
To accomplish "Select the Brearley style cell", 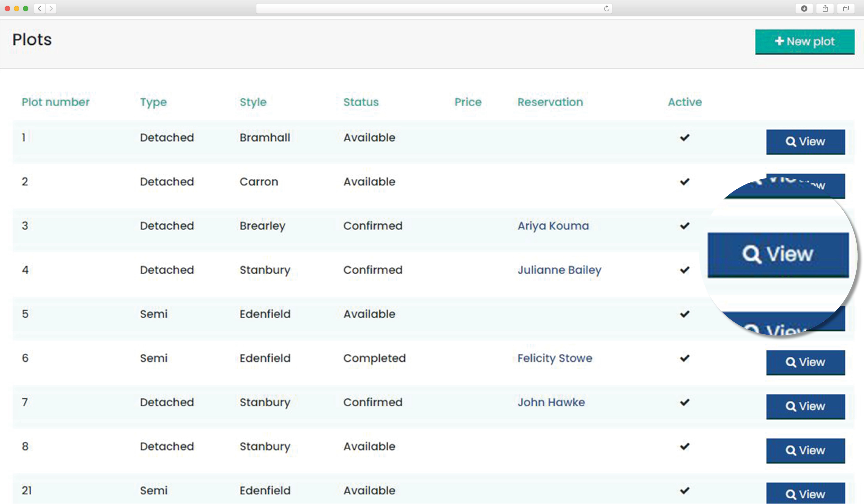I will point(262,226).
